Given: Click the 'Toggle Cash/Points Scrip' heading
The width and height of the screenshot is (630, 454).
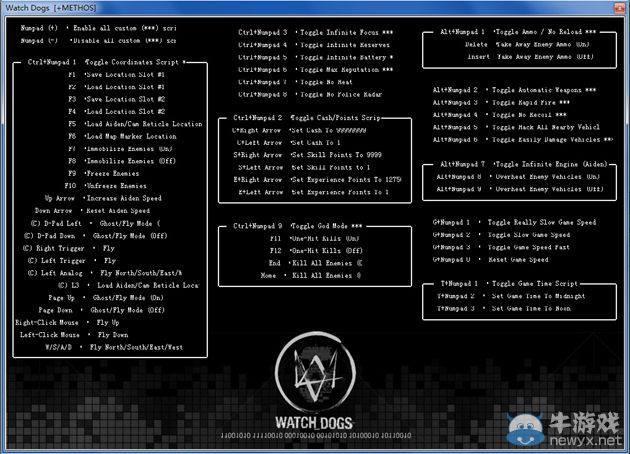Looking at the screenshot, I should [x=335, y=118].
